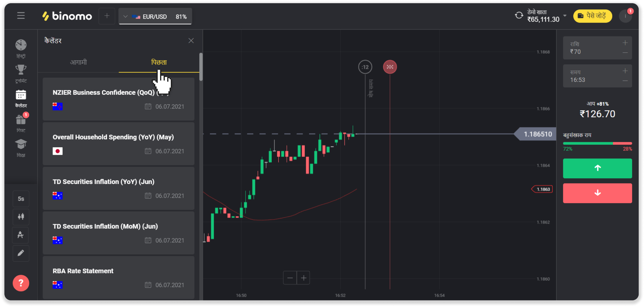
Task: Refresh the demo account balance
Action: [x=519, y=15]
